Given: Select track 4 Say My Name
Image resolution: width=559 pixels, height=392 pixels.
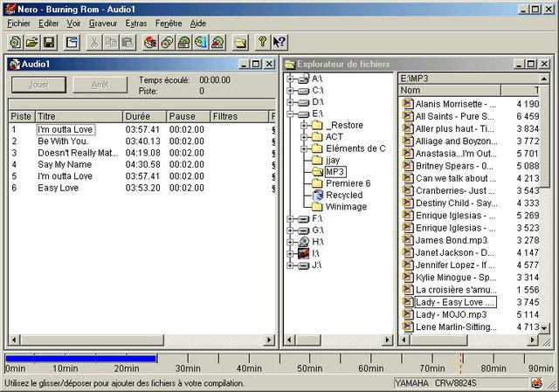Looking at the screenshot, I should tap(65, 164).
